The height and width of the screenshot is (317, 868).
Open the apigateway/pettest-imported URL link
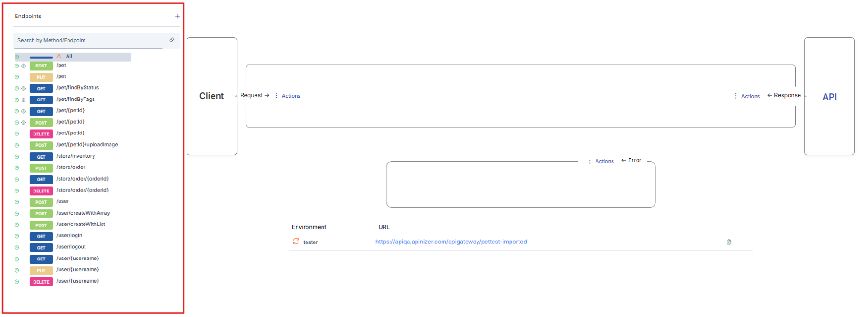[x=451, y=242]
